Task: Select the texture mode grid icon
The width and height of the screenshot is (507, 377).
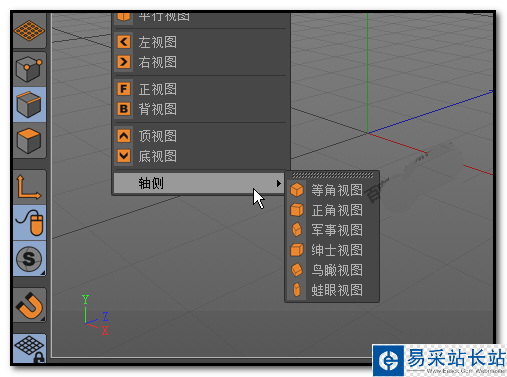Action: [29, 31]
